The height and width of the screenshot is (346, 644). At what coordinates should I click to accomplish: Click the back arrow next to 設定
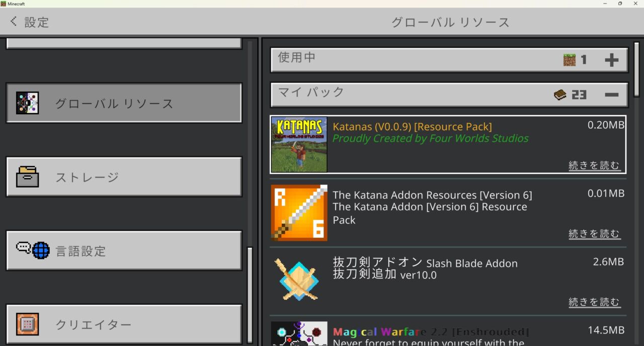point(13,21)
